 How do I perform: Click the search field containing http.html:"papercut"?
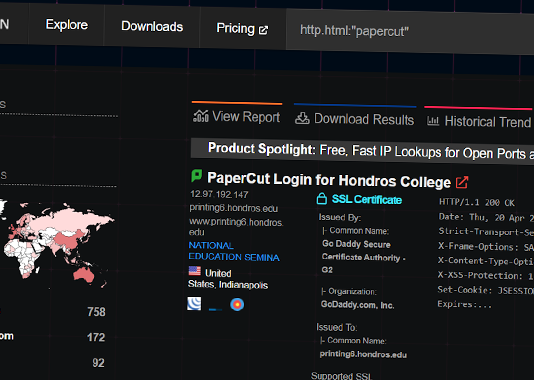[x=410, y=32]
